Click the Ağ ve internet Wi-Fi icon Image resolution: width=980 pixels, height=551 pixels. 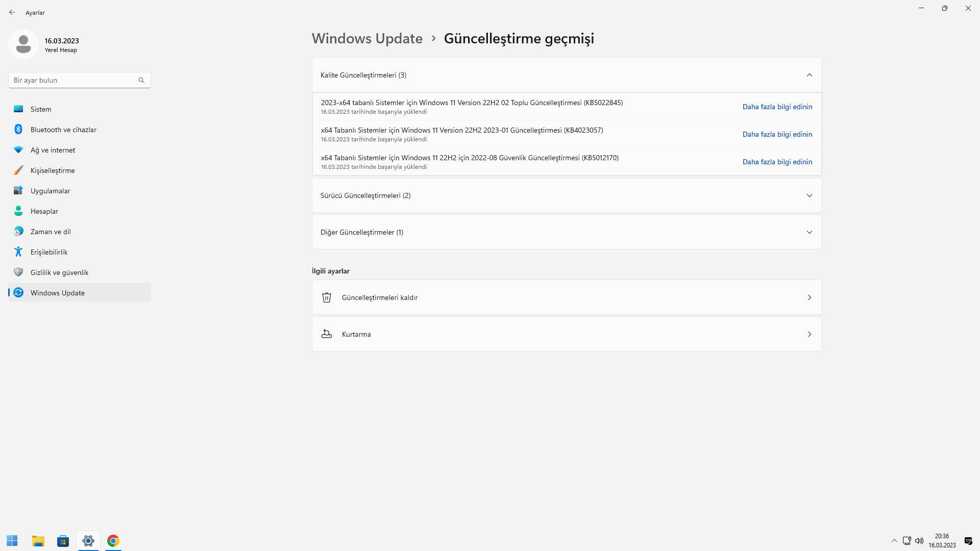[x=18, y=150]
